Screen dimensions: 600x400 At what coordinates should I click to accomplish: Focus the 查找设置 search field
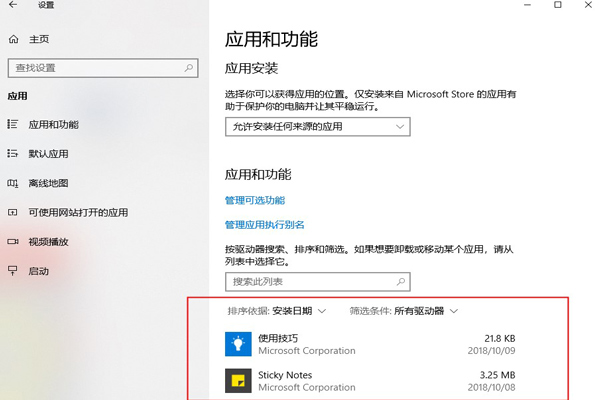103,68
